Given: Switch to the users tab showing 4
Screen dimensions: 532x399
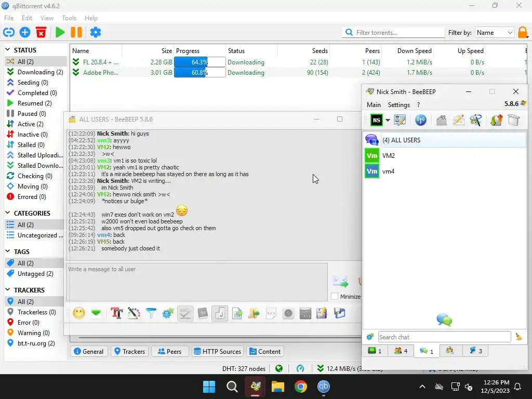Looking at the screenshot, I should (x=401, y=351).
